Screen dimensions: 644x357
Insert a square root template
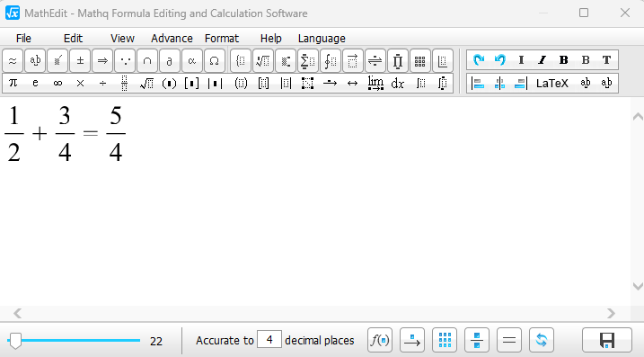coord(146,84)
